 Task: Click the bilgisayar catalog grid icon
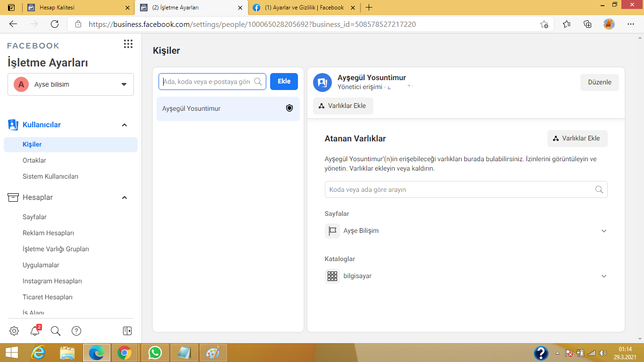point(332,276)
